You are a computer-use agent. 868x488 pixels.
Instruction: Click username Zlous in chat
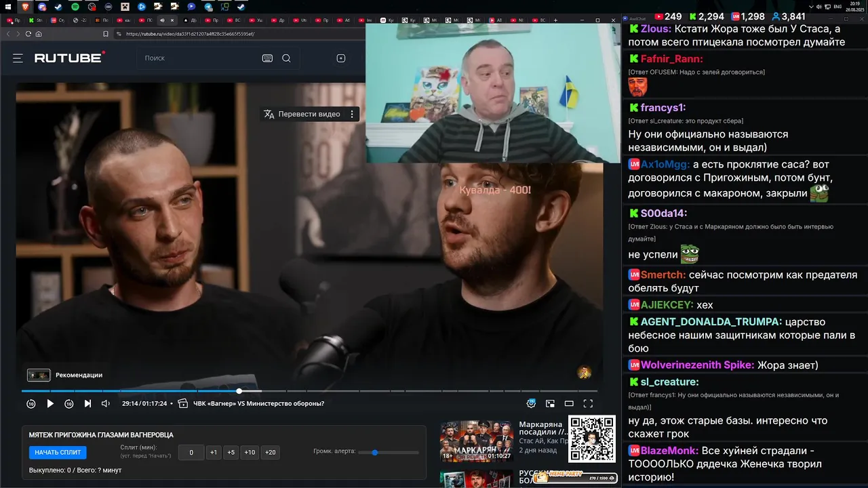[656, 28]
